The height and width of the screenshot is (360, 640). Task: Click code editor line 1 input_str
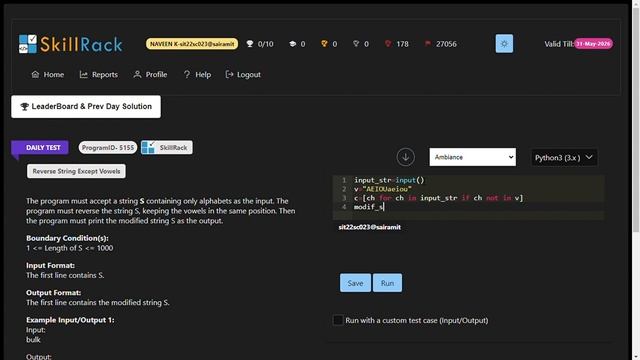point(372,180)
